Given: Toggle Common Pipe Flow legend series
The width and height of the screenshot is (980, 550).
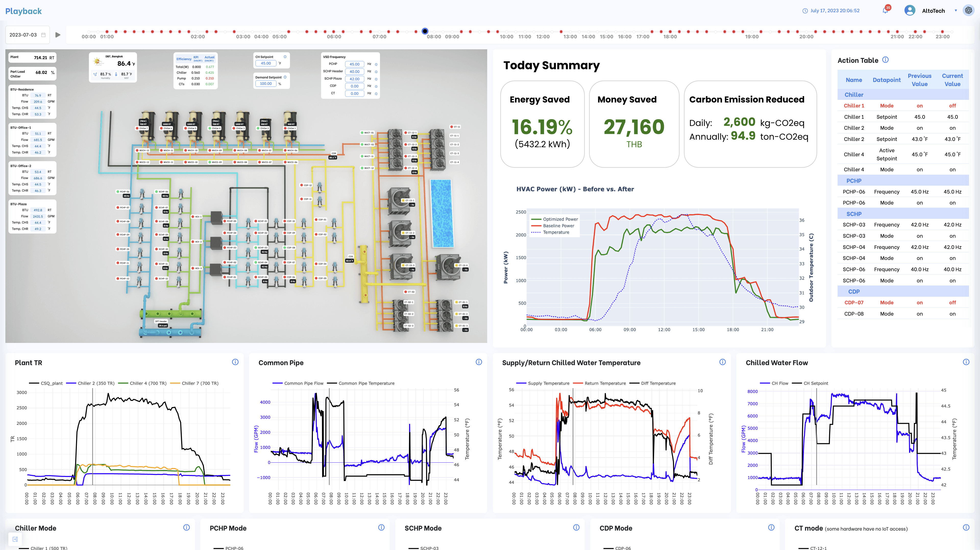Looking at the screenshot, I should tap(298, 383).
